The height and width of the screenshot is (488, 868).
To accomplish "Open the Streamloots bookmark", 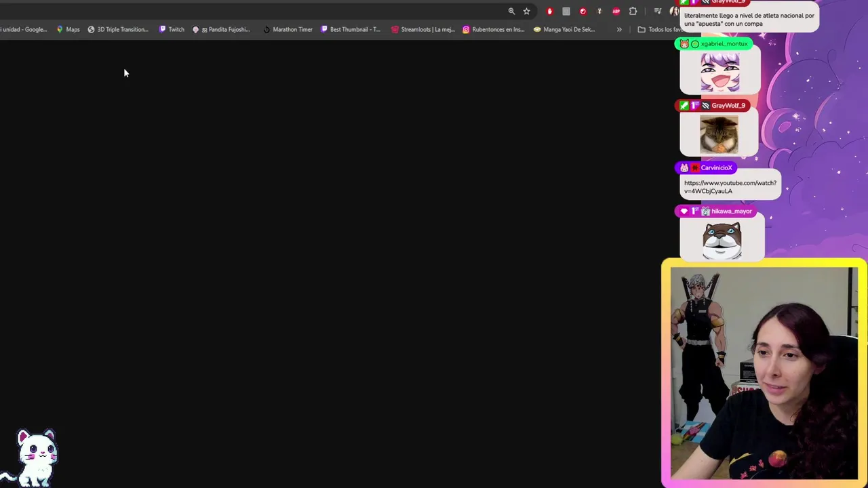I will pyautogui.click(x=423, y=29).
